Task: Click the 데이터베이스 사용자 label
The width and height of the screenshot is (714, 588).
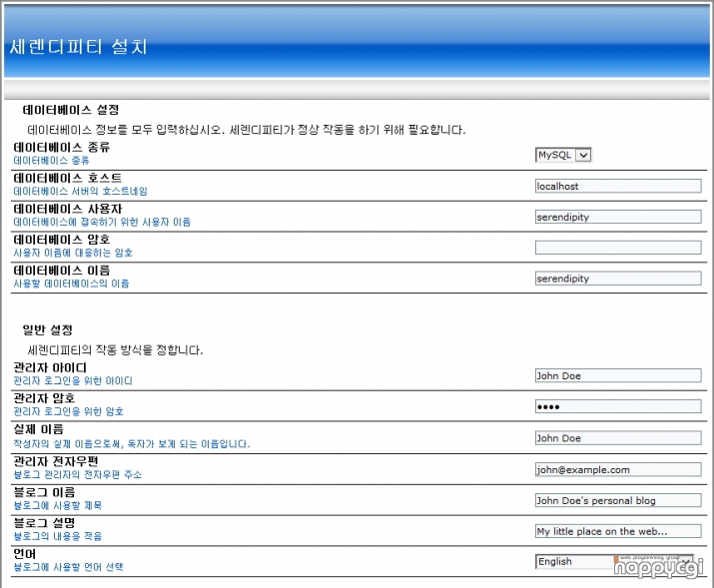Action: pos(67,209)
